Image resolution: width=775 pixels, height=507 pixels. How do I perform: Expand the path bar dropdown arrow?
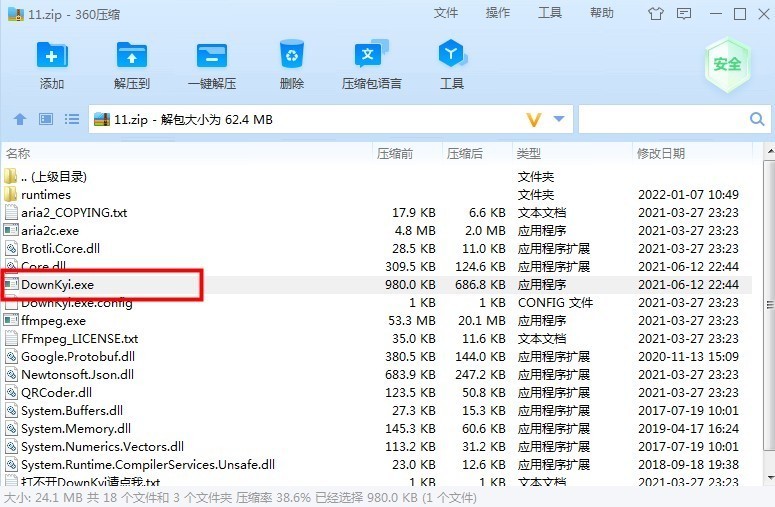point(559,119)
